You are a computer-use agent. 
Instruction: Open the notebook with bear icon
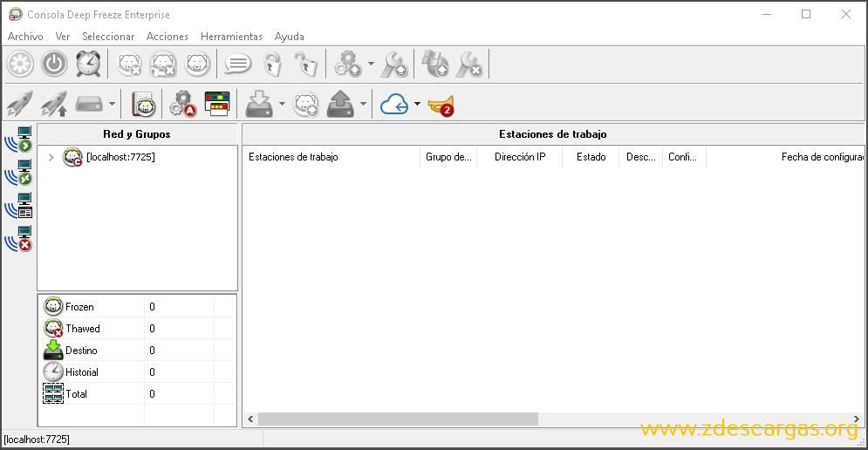tap(143, 104)
